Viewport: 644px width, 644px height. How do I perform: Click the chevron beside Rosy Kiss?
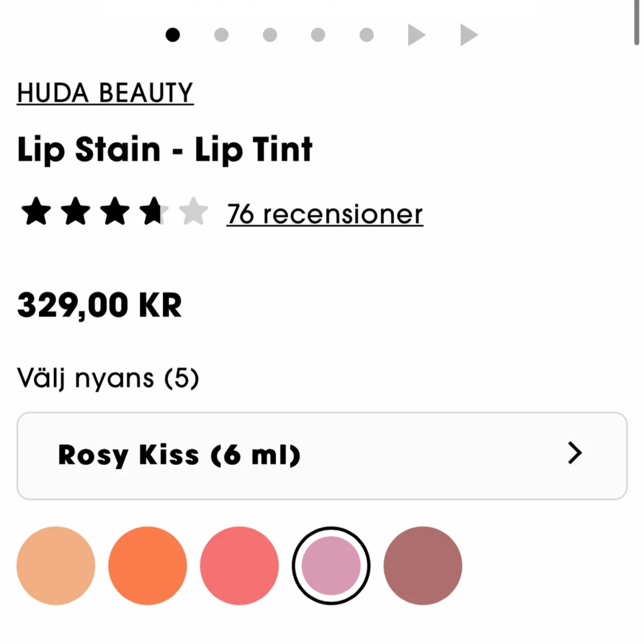pyautogui.click(x=575, y=454)
